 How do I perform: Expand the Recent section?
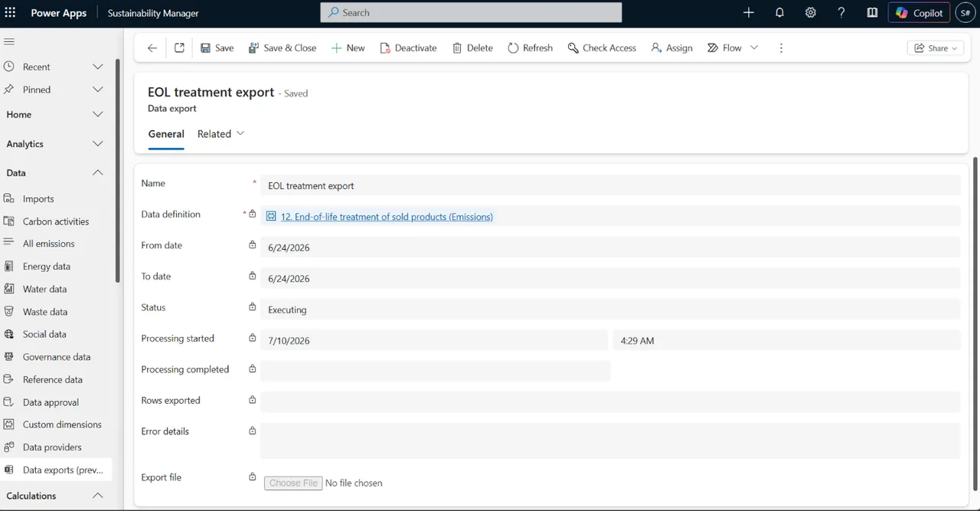click(x=97, y=67)
